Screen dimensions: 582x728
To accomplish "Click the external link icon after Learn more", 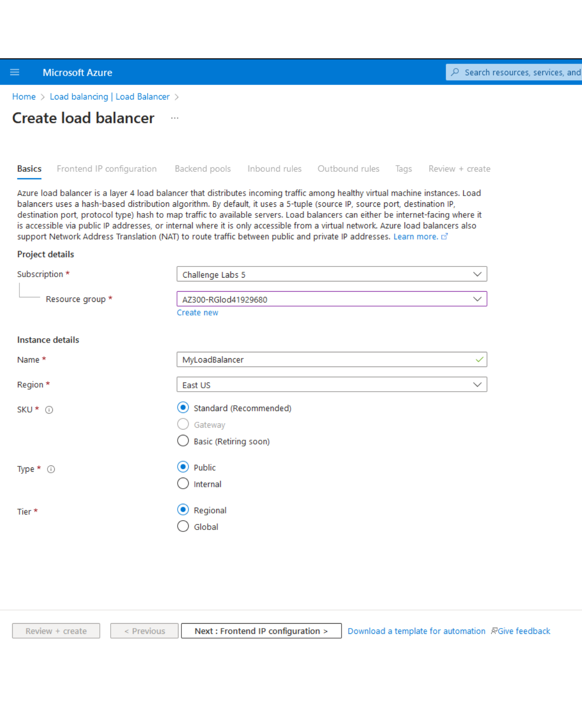I will pos(444,236).
